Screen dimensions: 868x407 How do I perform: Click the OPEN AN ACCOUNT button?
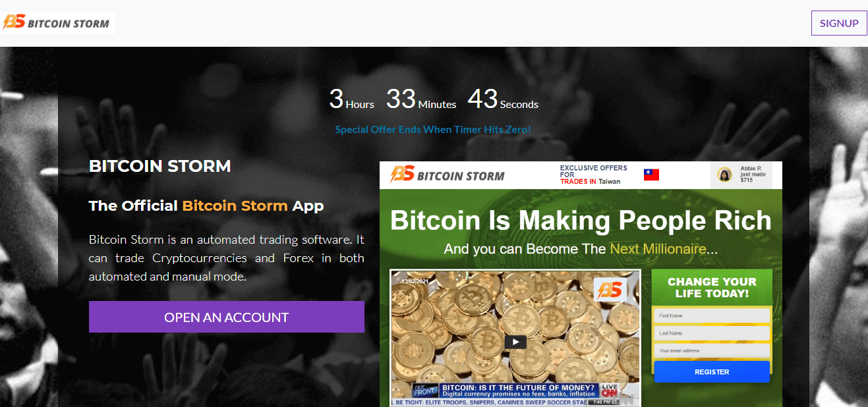(x=227, y=317)
